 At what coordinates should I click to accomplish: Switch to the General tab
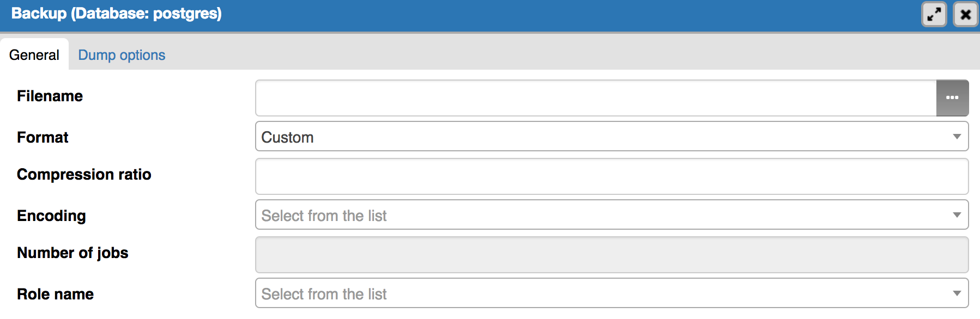coord(34,55)
